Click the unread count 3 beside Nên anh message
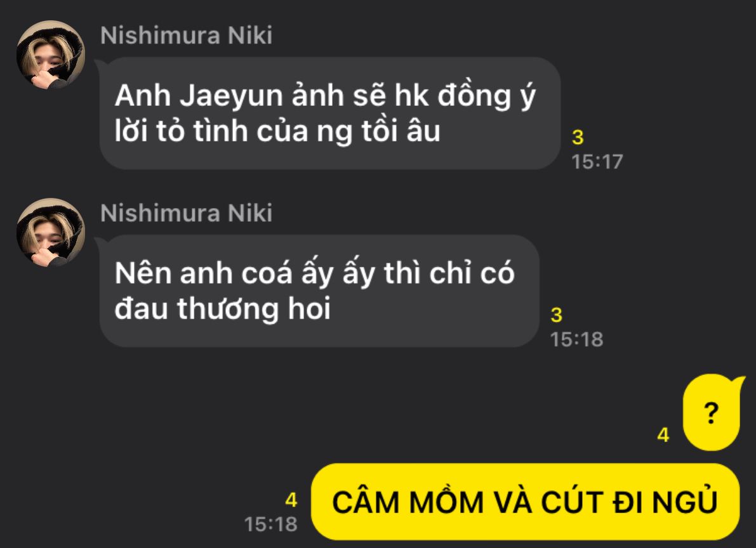Image resolution: width=756 pixels, height=548 pixels. (x=557, y=315)
